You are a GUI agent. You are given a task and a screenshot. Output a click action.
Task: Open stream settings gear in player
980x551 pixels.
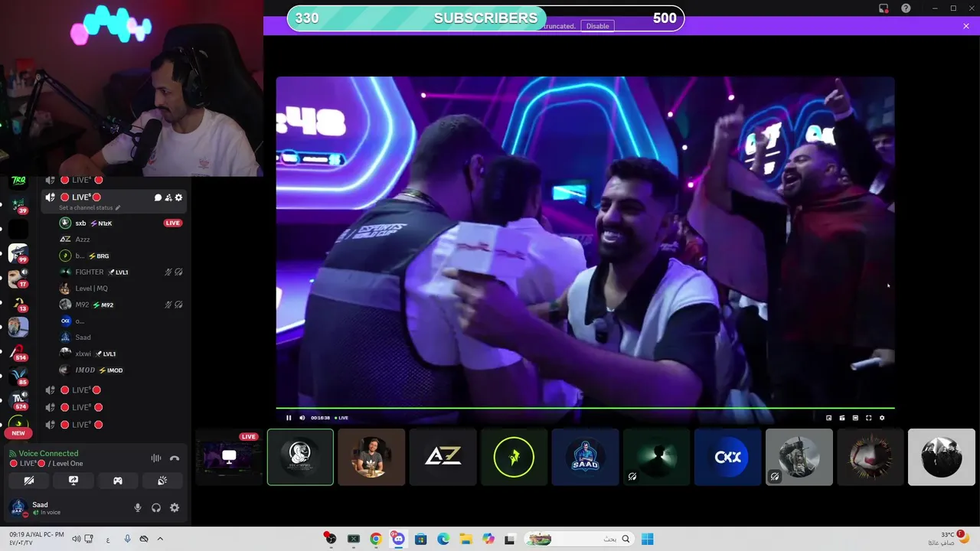tap(882, 418)
